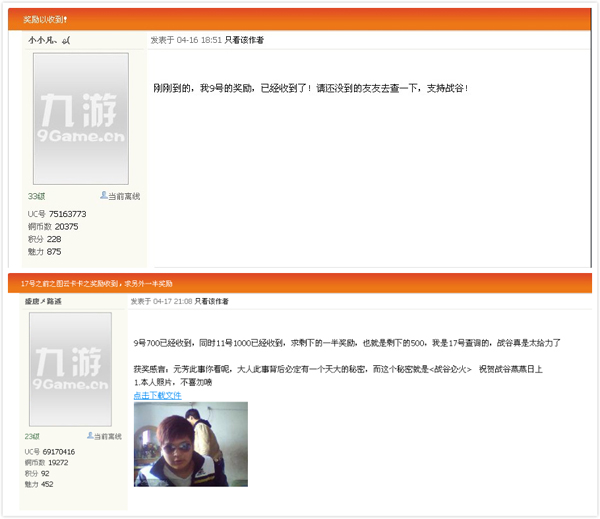Click the 点击下载文件 download link
The width and height of the screenshot is (600, 519).
(x=158, y=395)
